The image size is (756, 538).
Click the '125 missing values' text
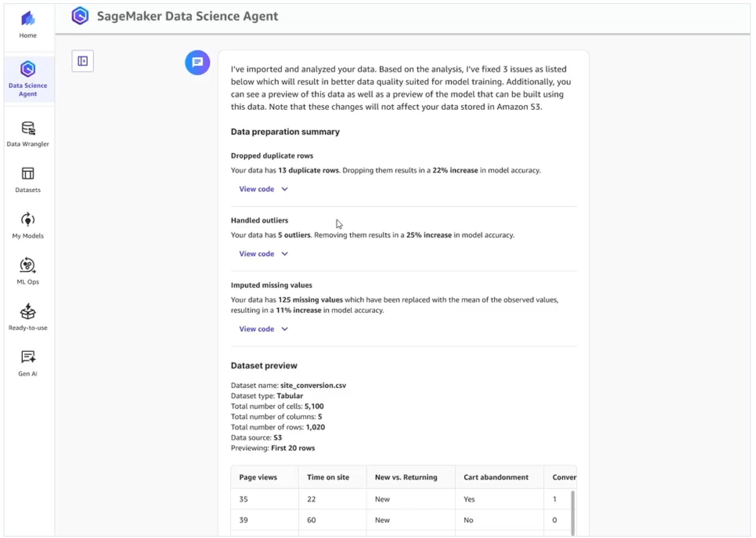pyautogui.click(x=310, y=300)
